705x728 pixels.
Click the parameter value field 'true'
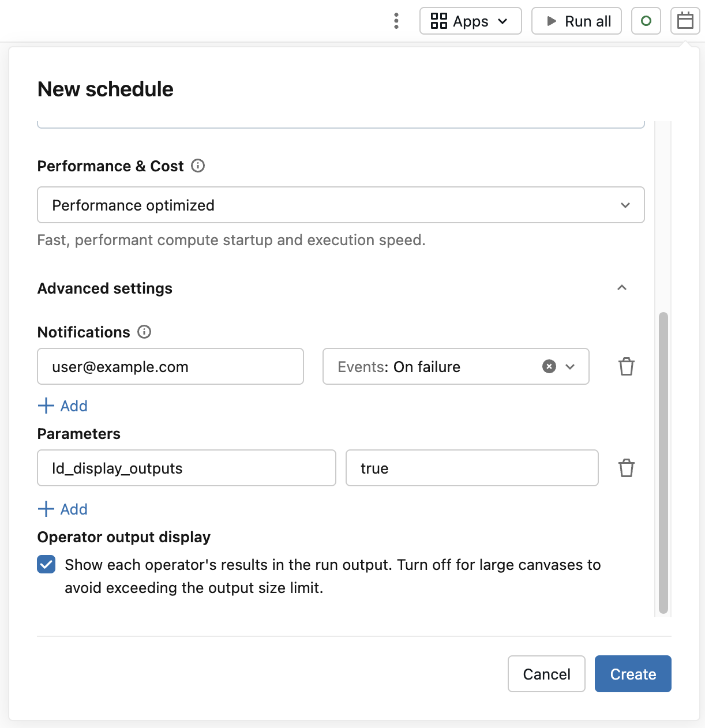click(472, 468)
